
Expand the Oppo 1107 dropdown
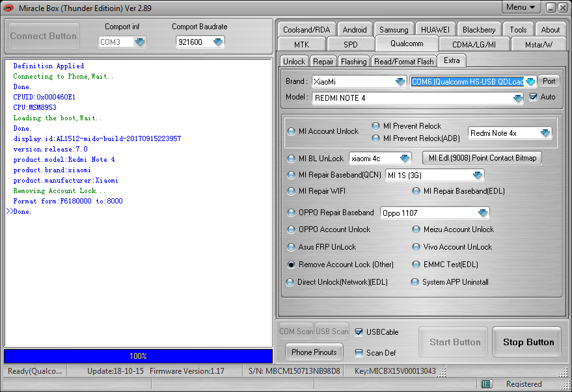tap(482, 213)
